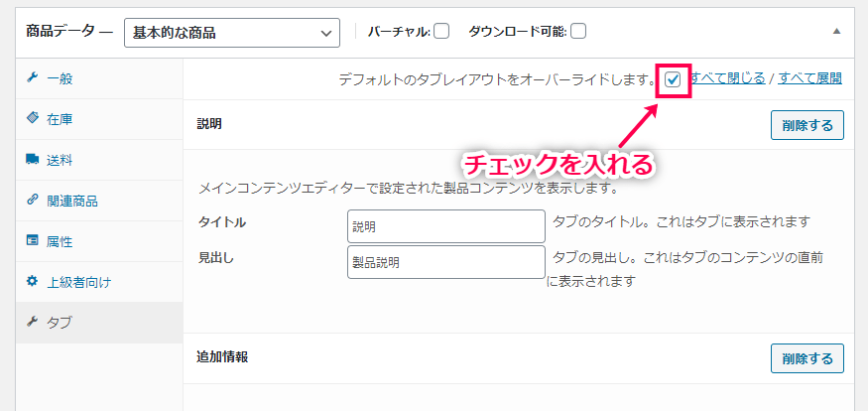The width and height of the screenshot is (868, 411).
Task: Enable the ダウンロード可能 checkbox
Action: (x=578, y=32)
